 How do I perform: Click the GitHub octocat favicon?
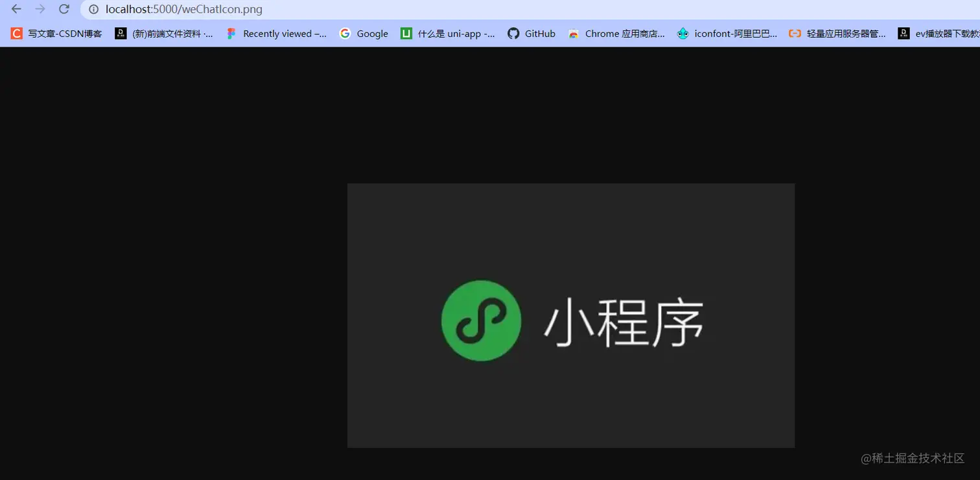513,34
